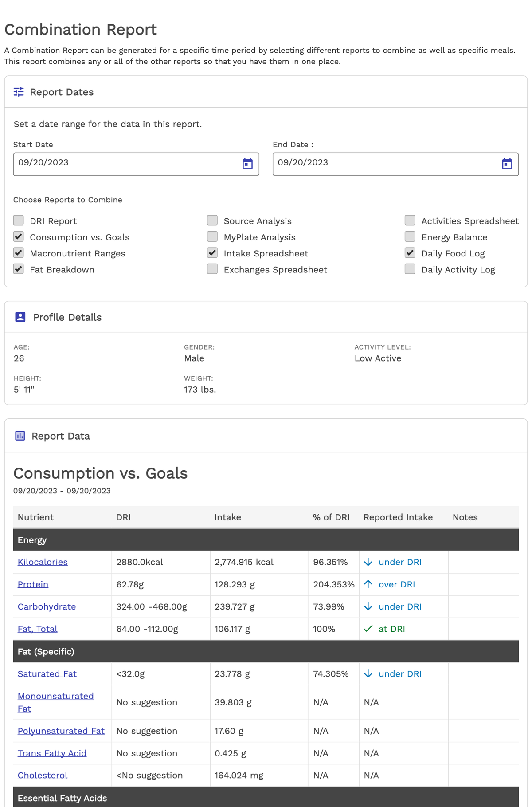Uncheck the Daily Food Log checkbox

pos(410,253)
